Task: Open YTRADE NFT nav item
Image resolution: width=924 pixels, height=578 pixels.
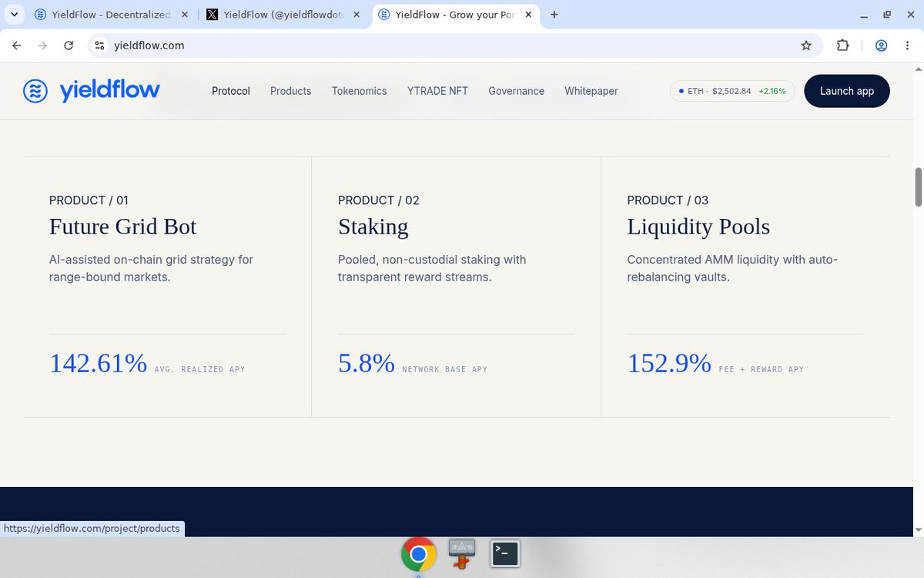Action: coord(437,91)
